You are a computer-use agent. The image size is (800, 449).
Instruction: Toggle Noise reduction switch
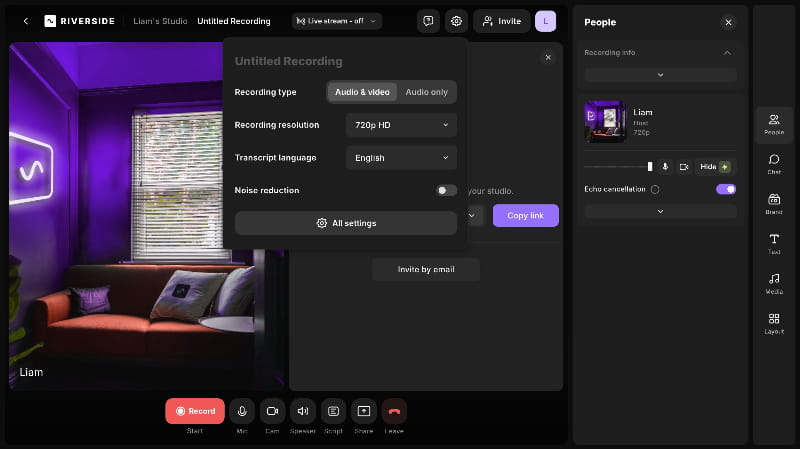click(446, 190)
